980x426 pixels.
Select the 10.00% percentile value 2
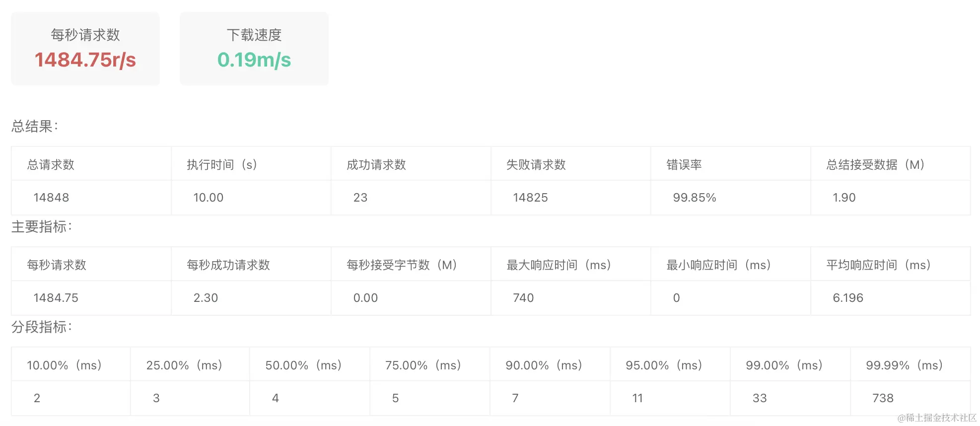tap(37, 398)
